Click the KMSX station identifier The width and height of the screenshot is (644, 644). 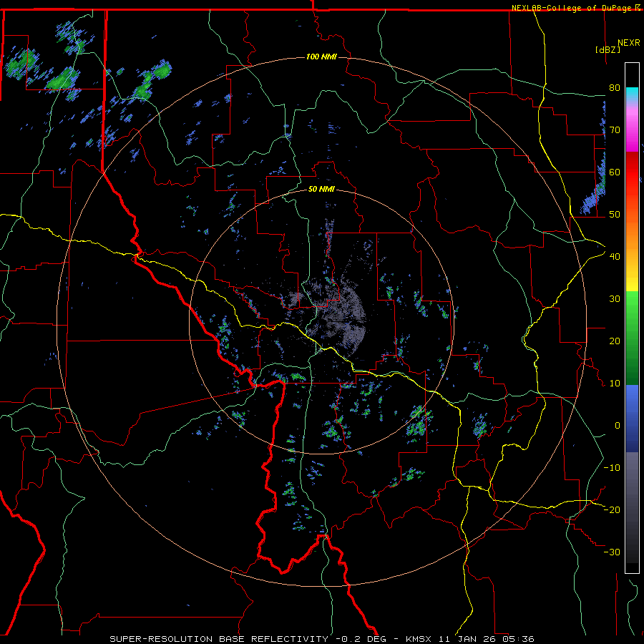(419, 639)
